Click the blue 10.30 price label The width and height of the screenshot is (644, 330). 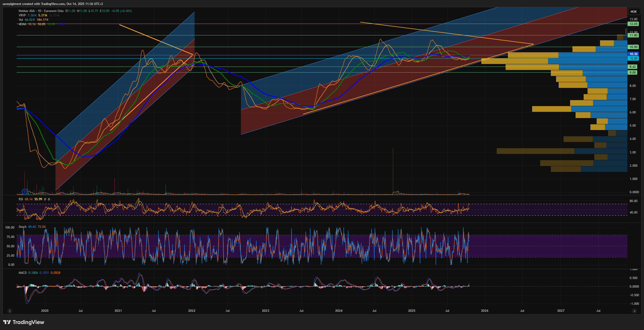pyautogui.click(x=633, y=54)
